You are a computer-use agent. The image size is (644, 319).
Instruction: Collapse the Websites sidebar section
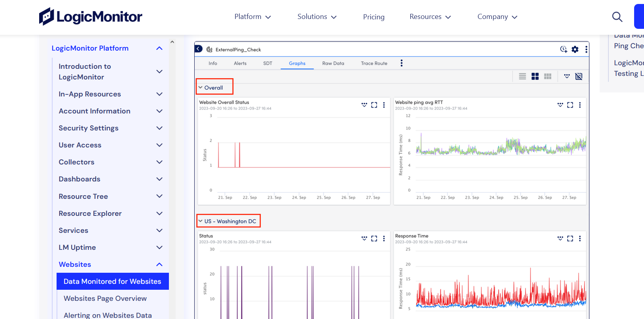click(x=159, y=264)
